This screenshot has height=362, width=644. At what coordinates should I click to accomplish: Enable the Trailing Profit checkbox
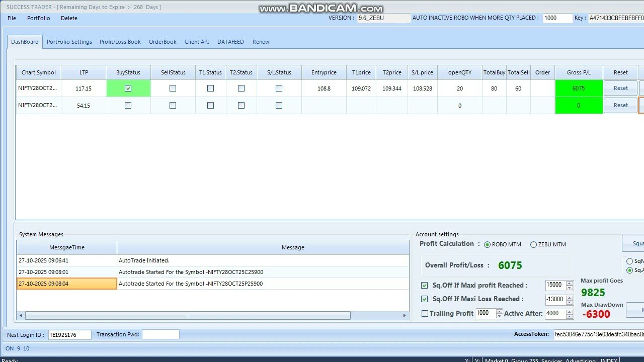coord(425,314)
